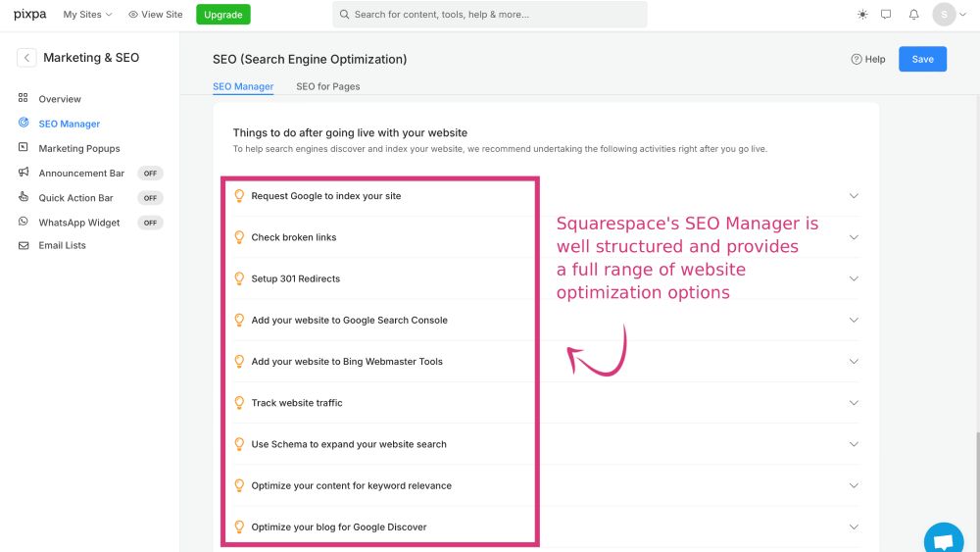Focus the search for content field

(490, 15)
